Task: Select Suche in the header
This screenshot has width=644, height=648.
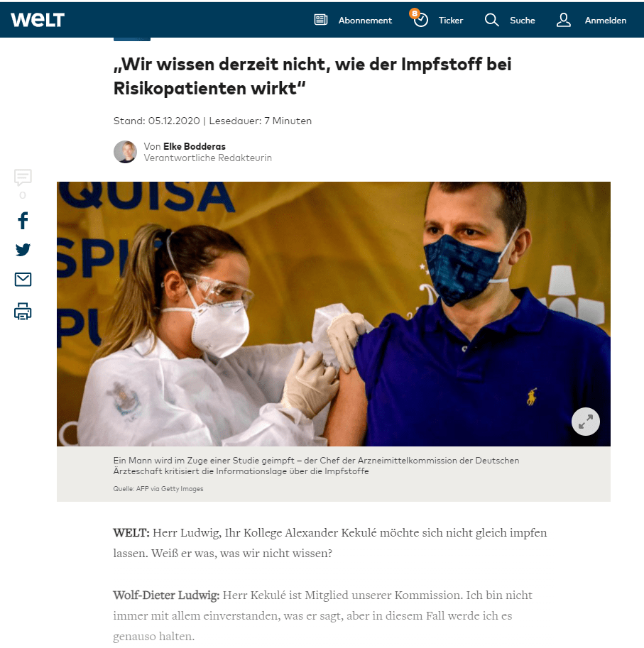Action: [522, 21]
